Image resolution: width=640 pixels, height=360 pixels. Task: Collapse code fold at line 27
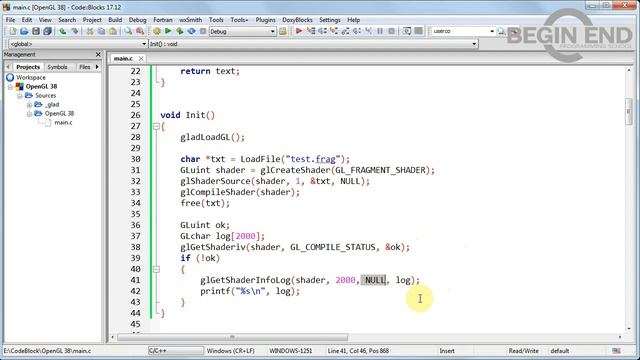click(156, 127)
